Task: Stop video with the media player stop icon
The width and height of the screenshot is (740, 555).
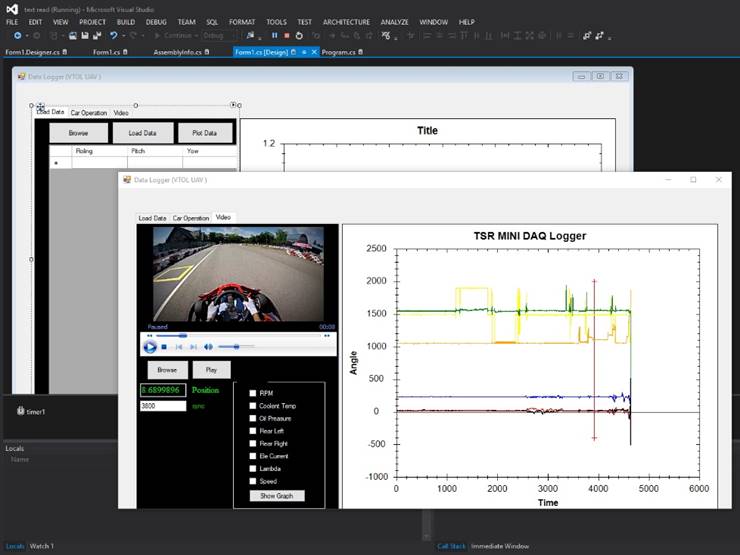Action: 164,347
